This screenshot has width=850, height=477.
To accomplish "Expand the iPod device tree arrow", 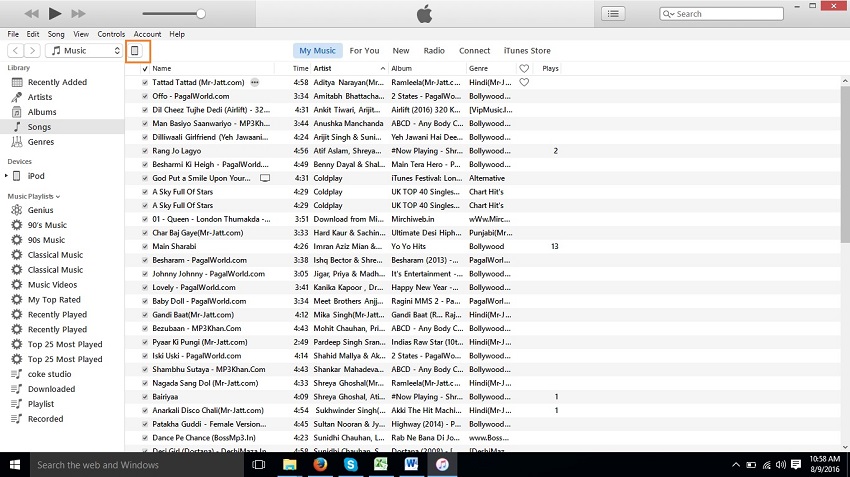I will click(x=8, y=176).
